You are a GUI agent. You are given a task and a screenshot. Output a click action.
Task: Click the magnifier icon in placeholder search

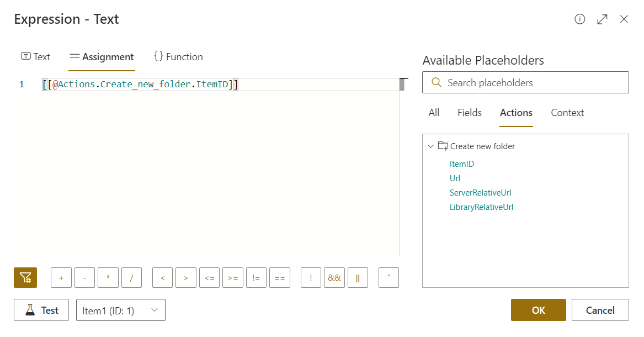pyautogui.click(x=436, y=83)
